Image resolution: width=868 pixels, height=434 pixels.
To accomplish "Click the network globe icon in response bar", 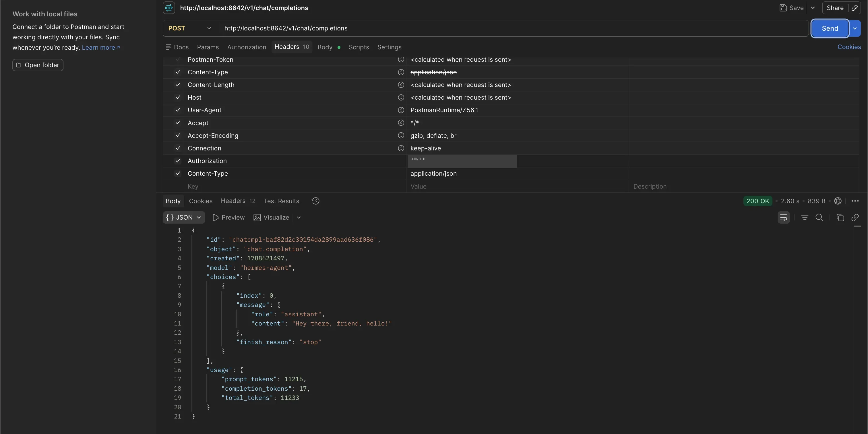I will point(838,201).
